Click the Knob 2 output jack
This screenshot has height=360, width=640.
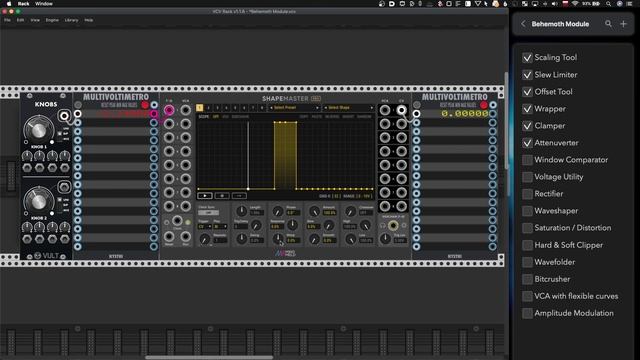(x=64, y=187)
